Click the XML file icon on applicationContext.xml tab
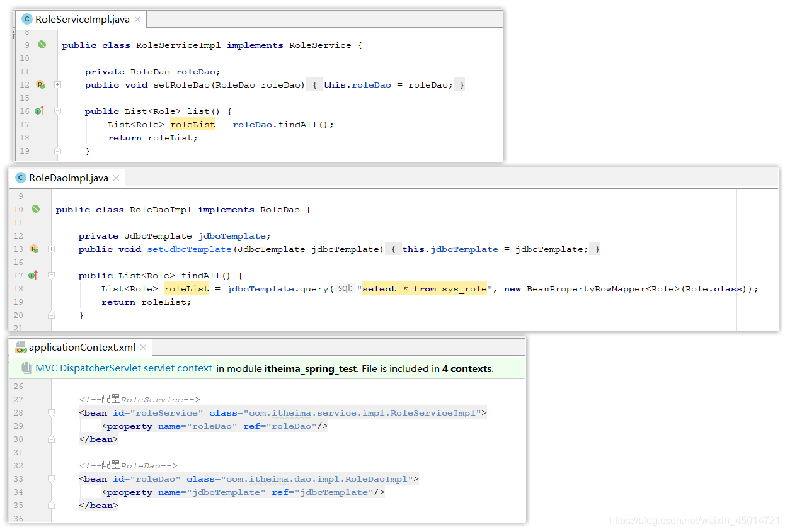Screen dimensions: 785x532 [21, 347]
